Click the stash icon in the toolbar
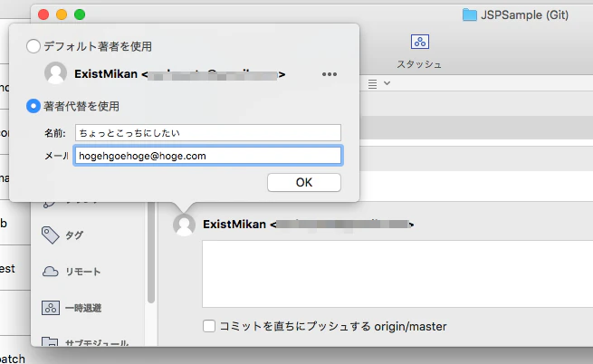The width and height of the screenshot is (593, 364). click(x=420, y=42)
